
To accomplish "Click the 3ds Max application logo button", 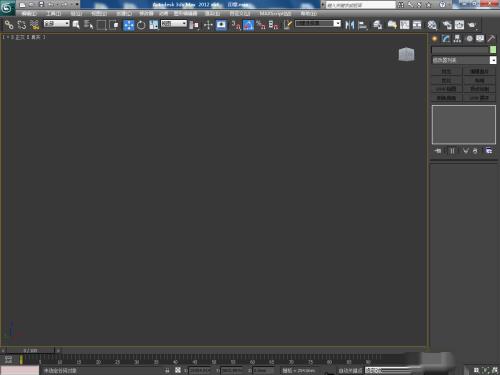I will click(7, 8).
